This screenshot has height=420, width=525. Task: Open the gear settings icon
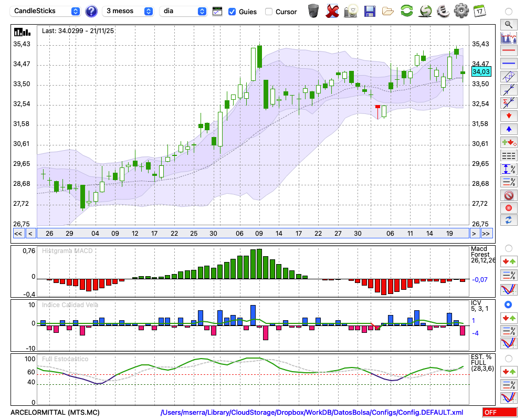461,11
